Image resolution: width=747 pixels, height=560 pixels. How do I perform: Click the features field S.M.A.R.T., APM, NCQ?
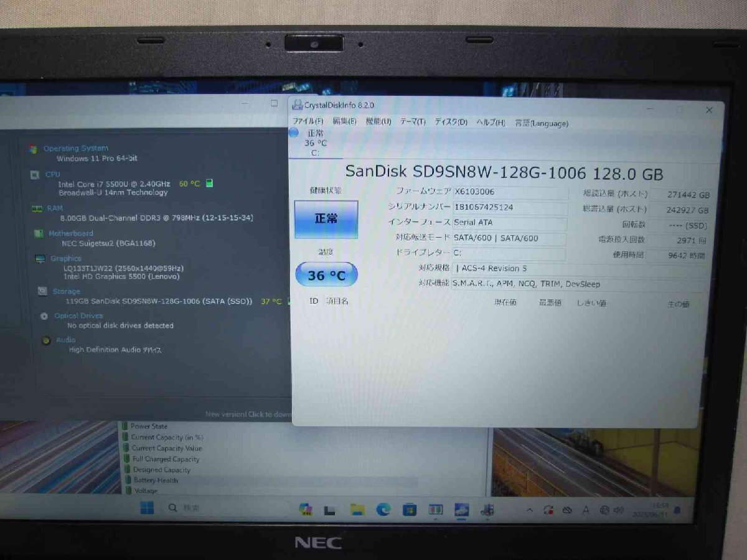[x=579, y=284]
